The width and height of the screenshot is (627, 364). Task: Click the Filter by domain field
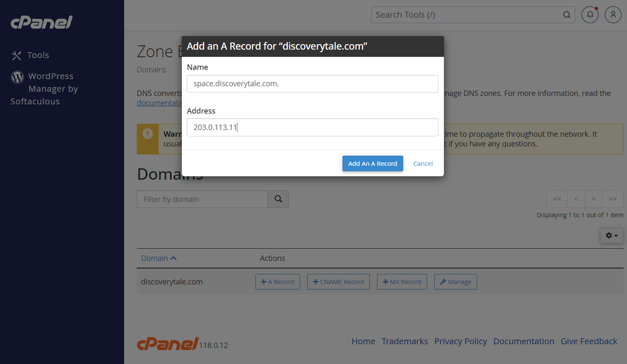[202, 199]
